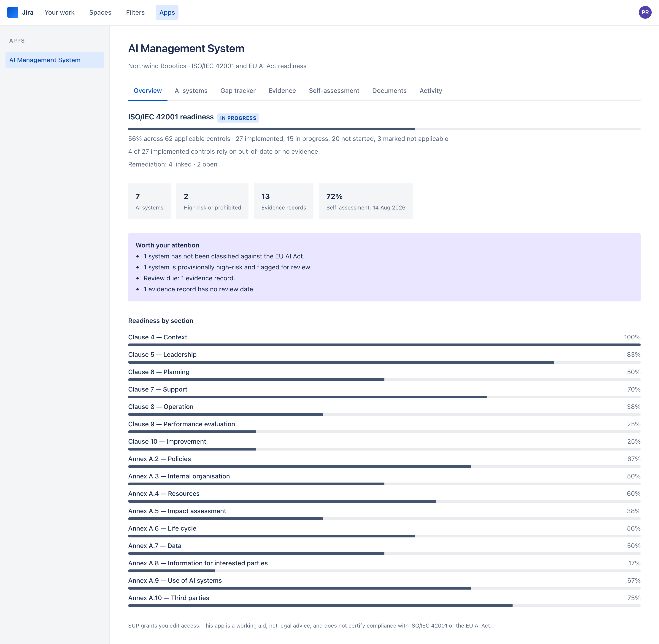
Task: Click 'Clause 9 — Performance evaluation' label
Action: tap(181, 424)
